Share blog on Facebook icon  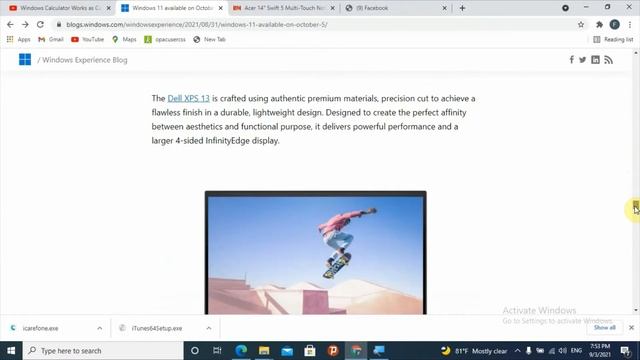[571, 60]
